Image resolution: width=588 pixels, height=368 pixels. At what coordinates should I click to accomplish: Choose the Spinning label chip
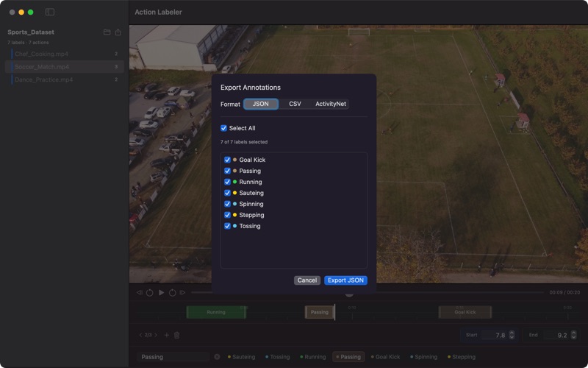tap(424, 357)
